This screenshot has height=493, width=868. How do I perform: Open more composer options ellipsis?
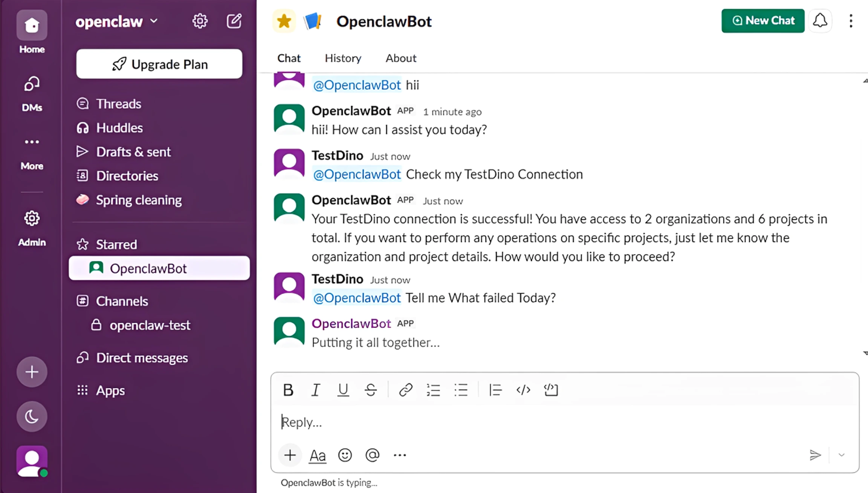[400, 455]
